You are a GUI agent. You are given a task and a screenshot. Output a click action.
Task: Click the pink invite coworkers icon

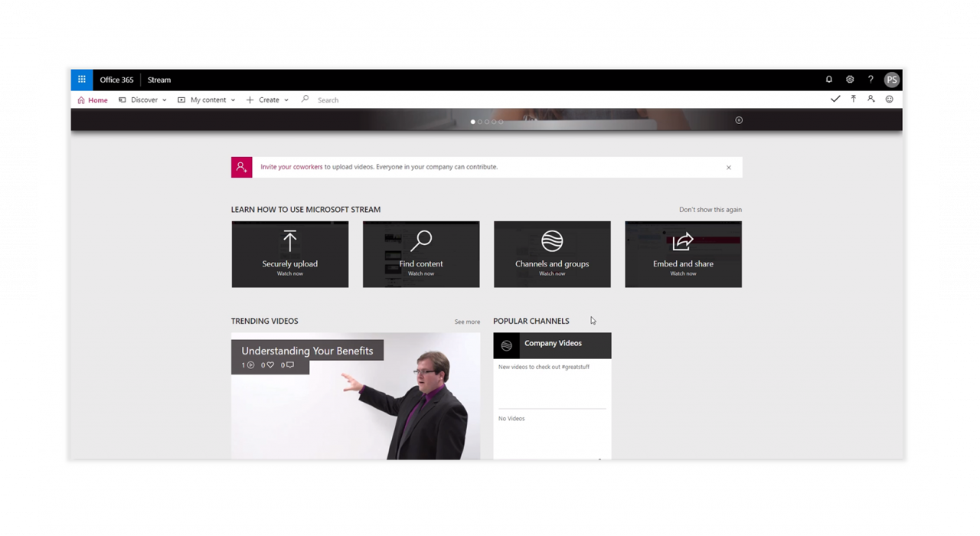241,167
